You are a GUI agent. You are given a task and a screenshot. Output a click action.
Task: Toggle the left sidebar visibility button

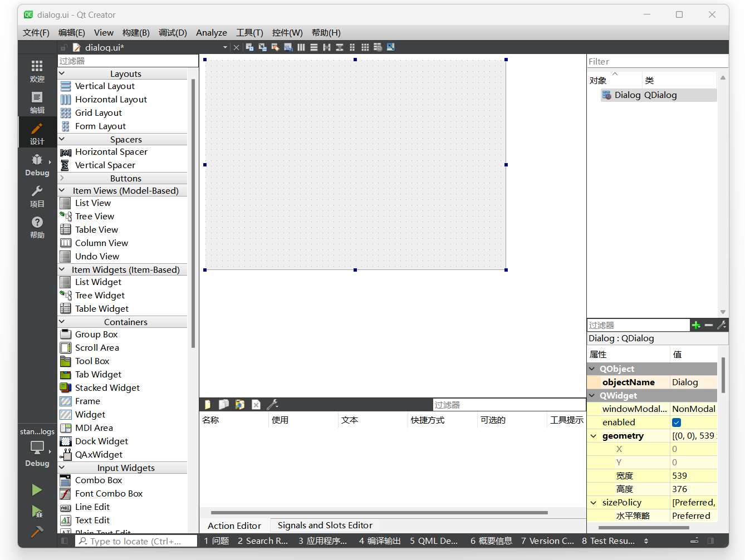(x=65, y=541)
